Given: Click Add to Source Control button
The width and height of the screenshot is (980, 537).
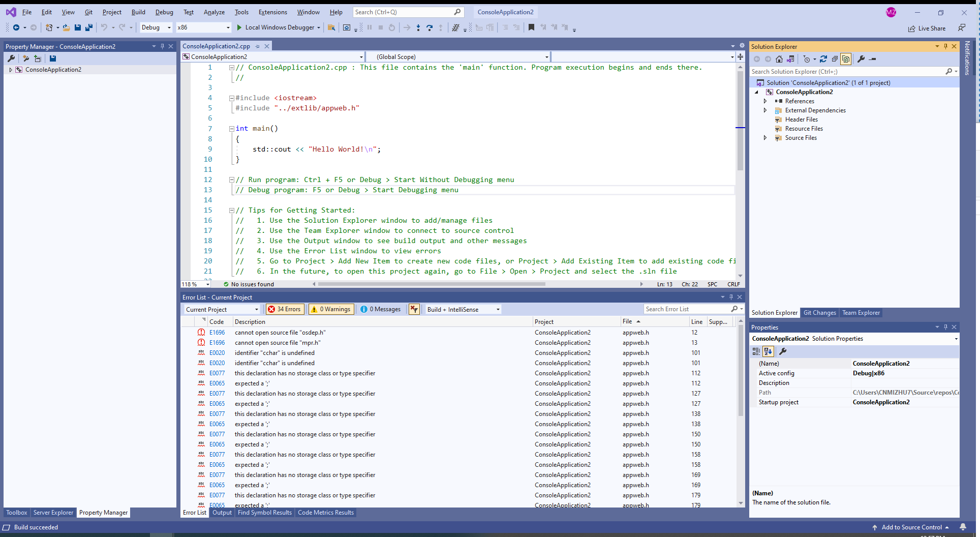Looking at the screenshot, I should (x=911, y=527).
